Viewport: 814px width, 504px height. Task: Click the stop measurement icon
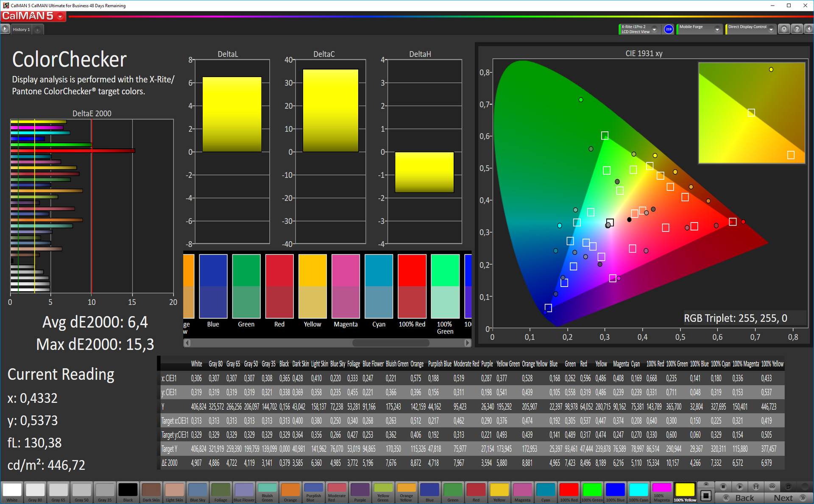(x=723, y=487)
